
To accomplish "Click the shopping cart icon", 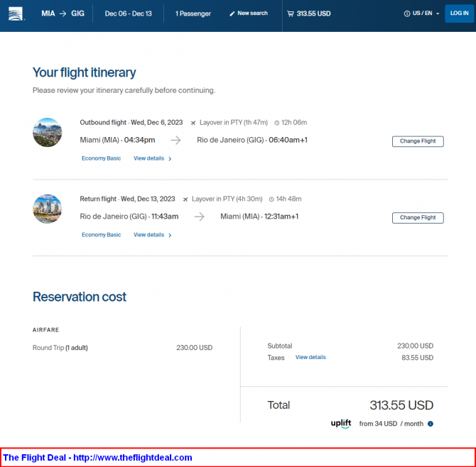I will pos(291,13).
